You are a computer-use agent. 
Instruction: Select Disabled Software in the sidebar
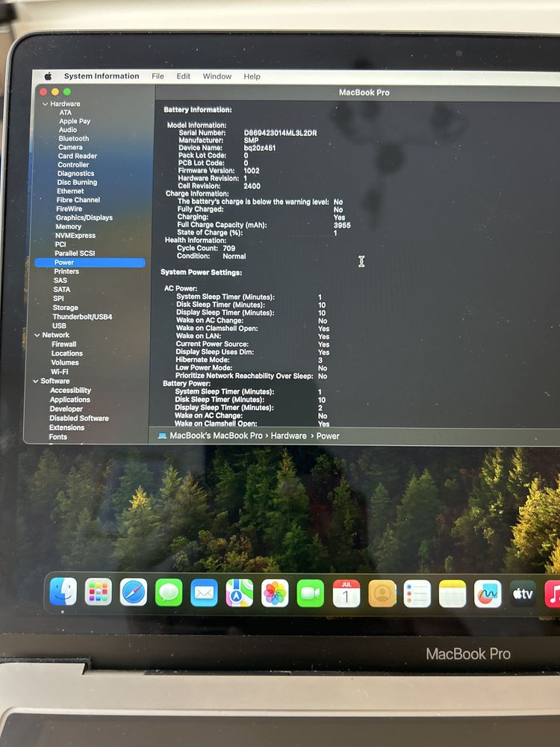pyautogui.click(x=79, y=418)
